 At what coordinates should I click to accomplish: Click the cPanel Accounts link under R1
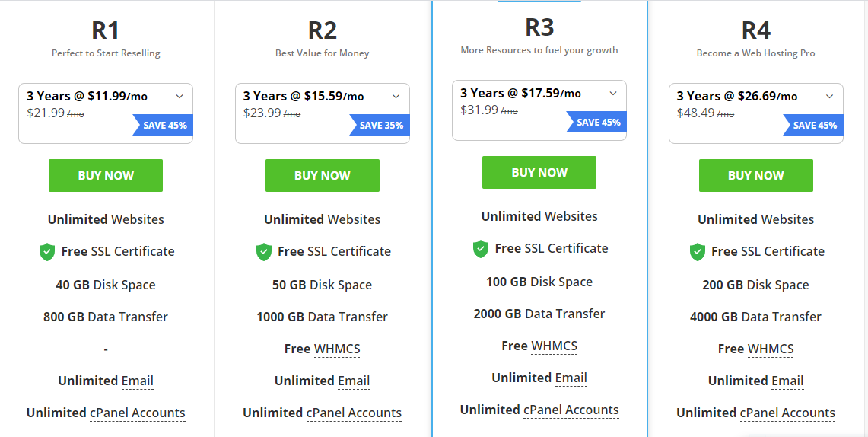(137, 413)
